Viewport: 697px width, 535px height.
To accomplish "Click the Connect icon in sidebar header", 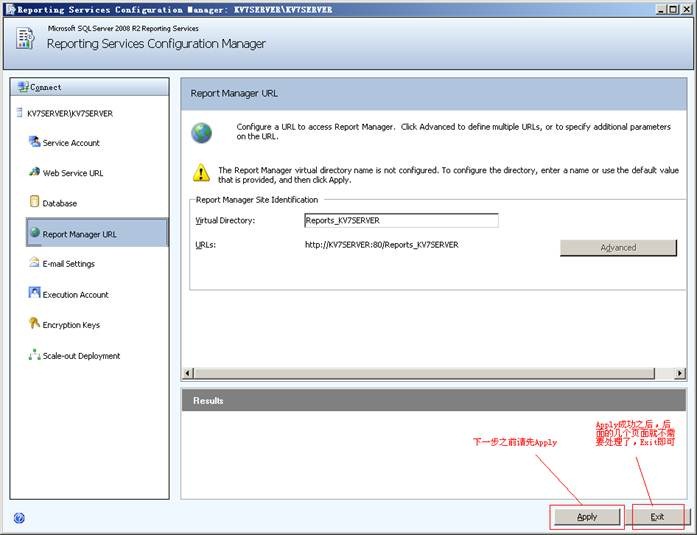I will tap(23, 87).
